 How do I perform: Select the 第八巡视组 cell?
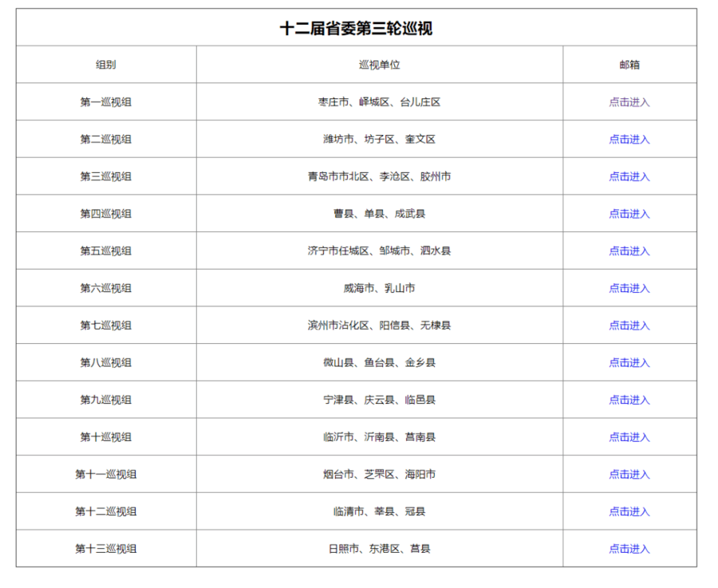[106, 363]
